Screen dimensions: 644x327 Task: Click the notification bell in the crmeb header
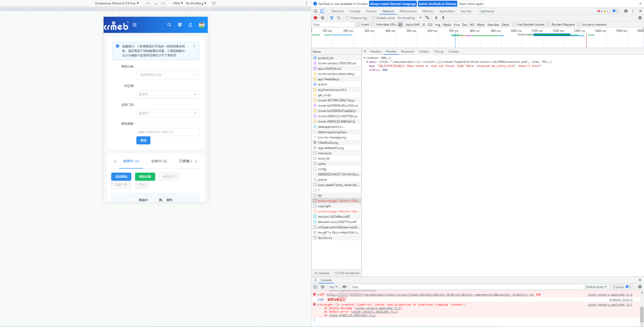pyautogui.click(x=190, y=25)
